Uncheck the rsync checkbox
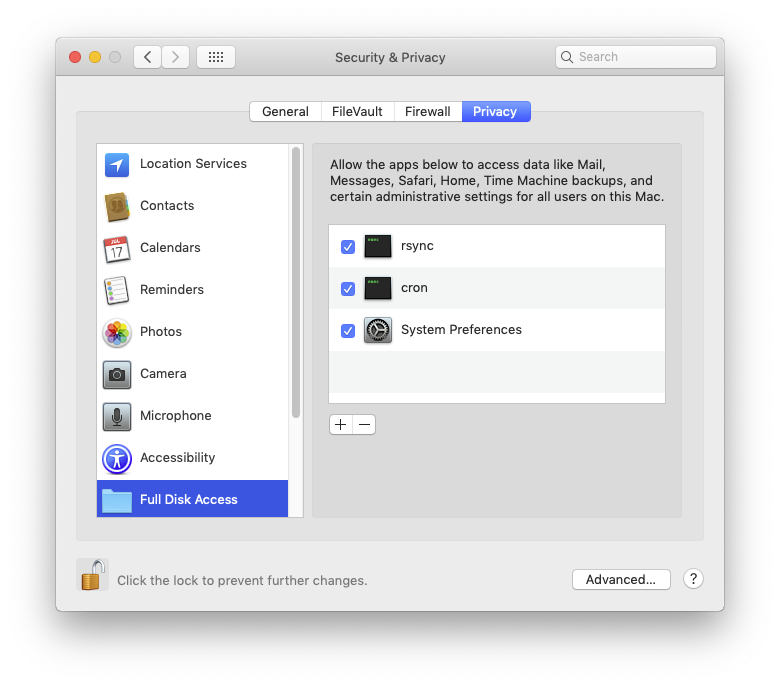 [x=348, y=247]
